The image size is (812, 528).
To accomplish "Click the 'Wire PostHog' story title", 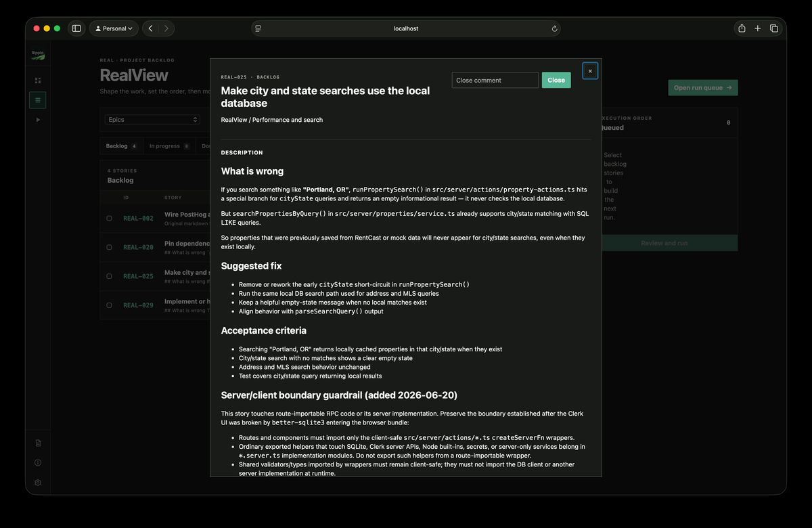I will click(x=187, y=215).
